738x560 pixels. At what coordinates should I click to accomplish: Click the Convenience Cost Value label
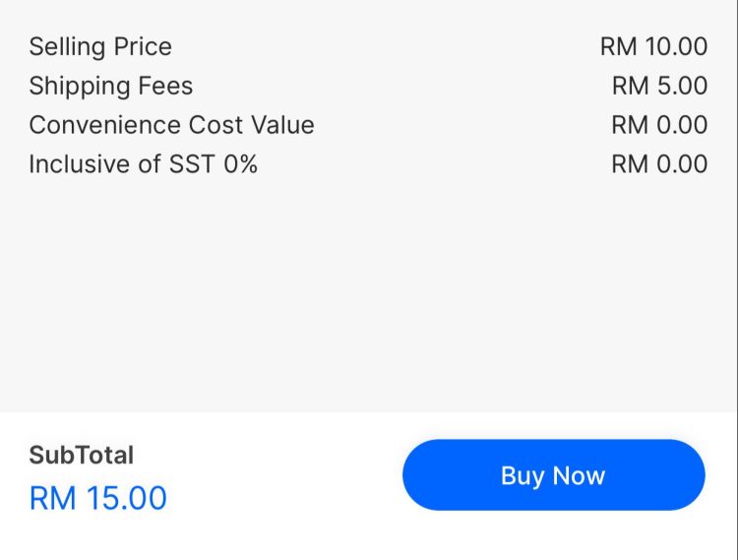[171, 125]
